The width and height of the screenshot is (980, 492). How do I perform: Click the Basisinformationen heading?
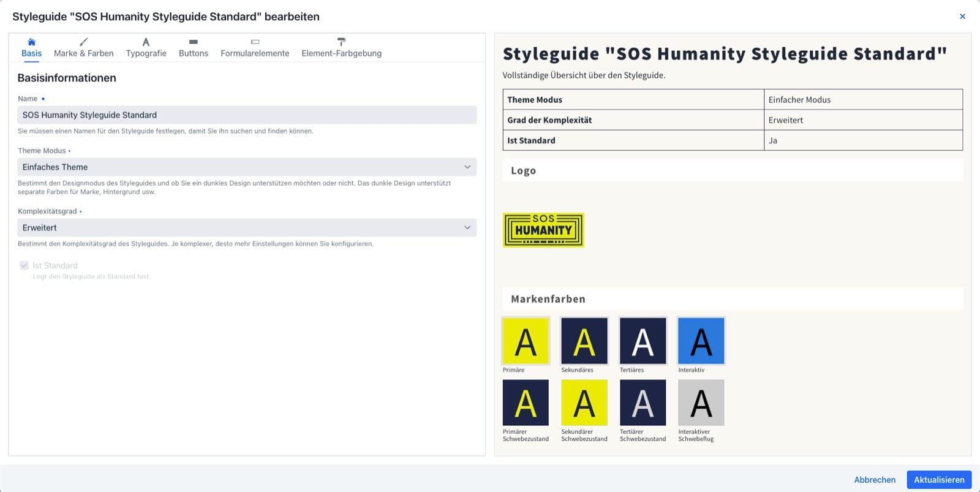tap(67, 78)
